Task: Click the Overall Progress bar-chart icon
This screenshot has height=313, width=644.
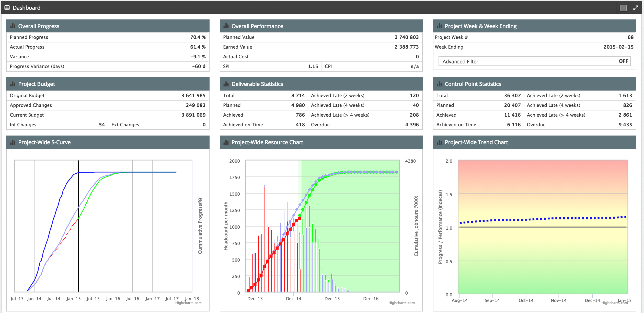Action: [x=13, y=26]
